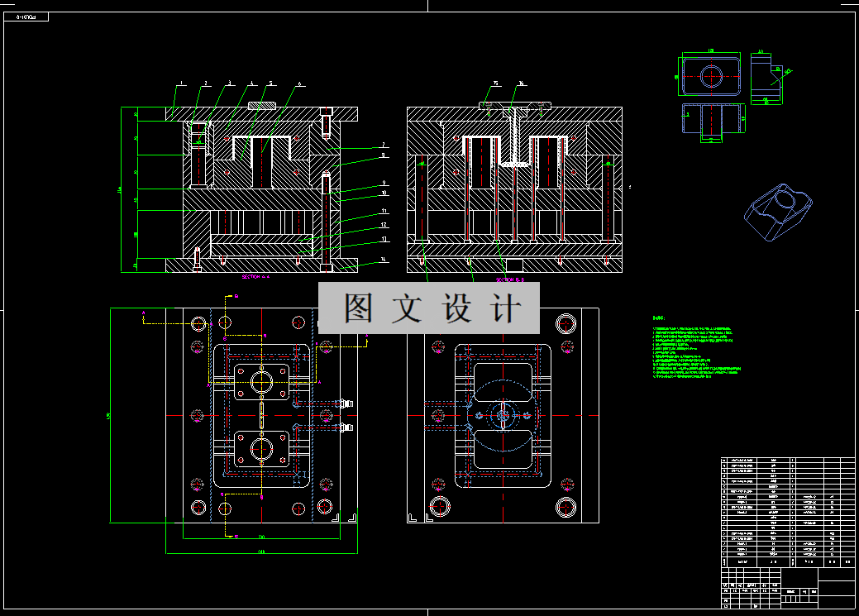Click the drawing number box at top left
This screenshot has width=859, height=616.
pyautogui.click(x=26, y=17)
